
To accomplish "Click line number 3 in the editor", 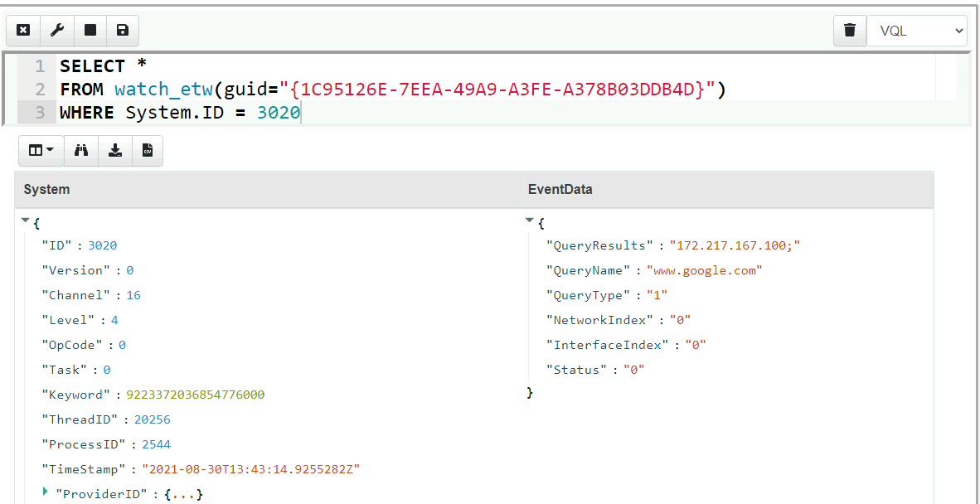I will 39,113.
